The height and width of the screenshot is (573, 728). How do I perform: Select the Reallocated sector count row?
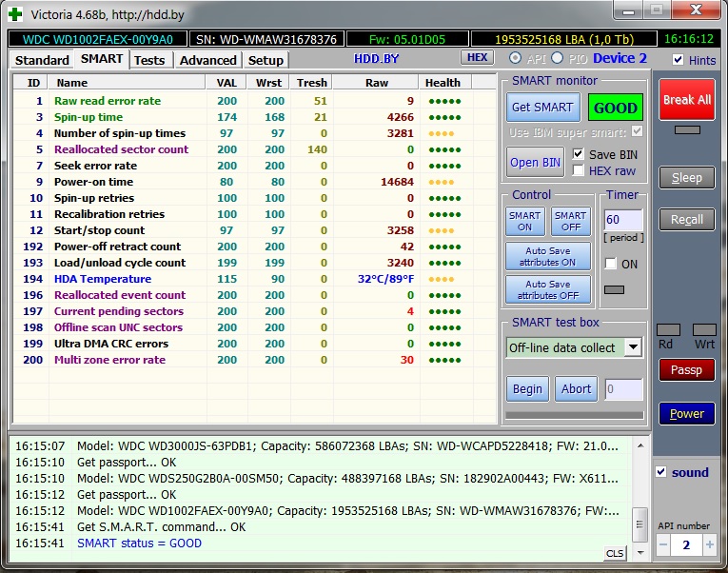254,149
